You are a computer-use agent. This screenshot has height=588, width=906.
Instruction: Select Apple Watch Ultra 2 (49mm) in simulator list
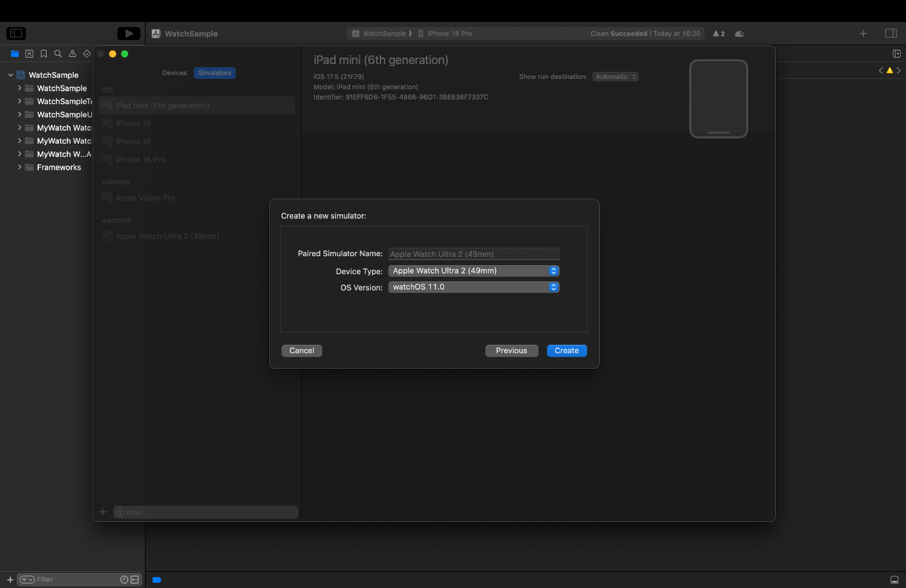point(197,236)
